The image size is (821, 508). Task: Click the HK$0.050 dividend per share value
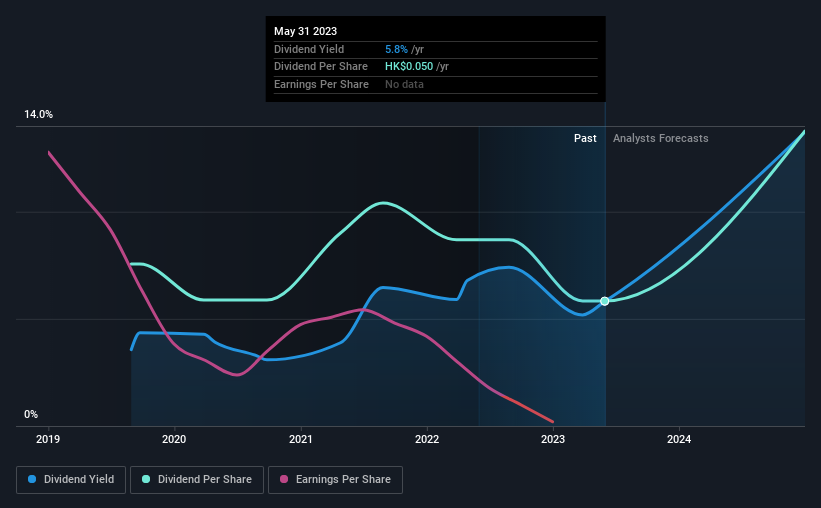[x=409, y=67]
